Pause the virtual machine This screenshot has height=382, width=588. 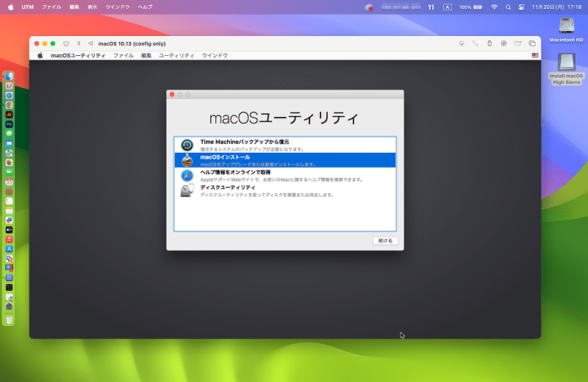[79, 43]
